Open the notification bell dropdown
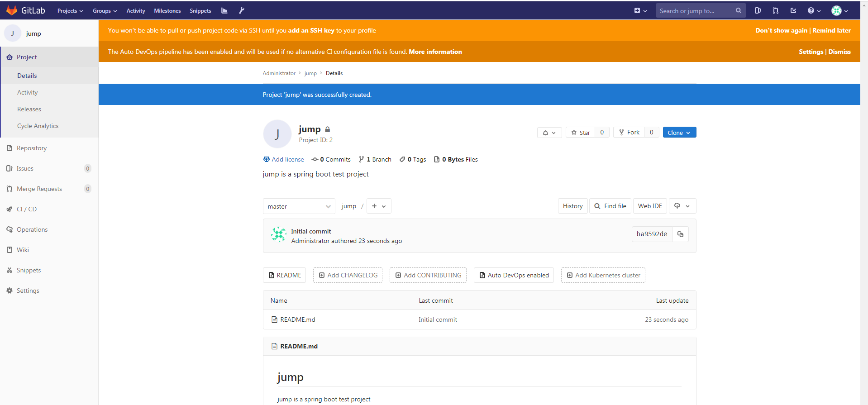Screen dimensions: 868x405 click(x=549, y=133)
